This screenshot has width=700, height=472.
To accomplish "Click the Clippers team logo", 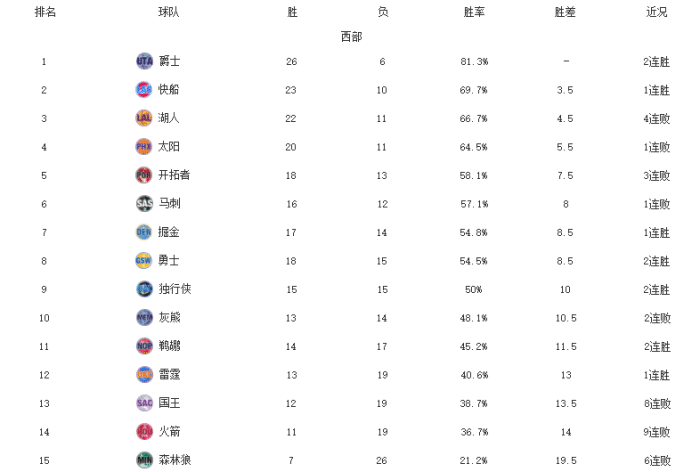I will point(144,90).
